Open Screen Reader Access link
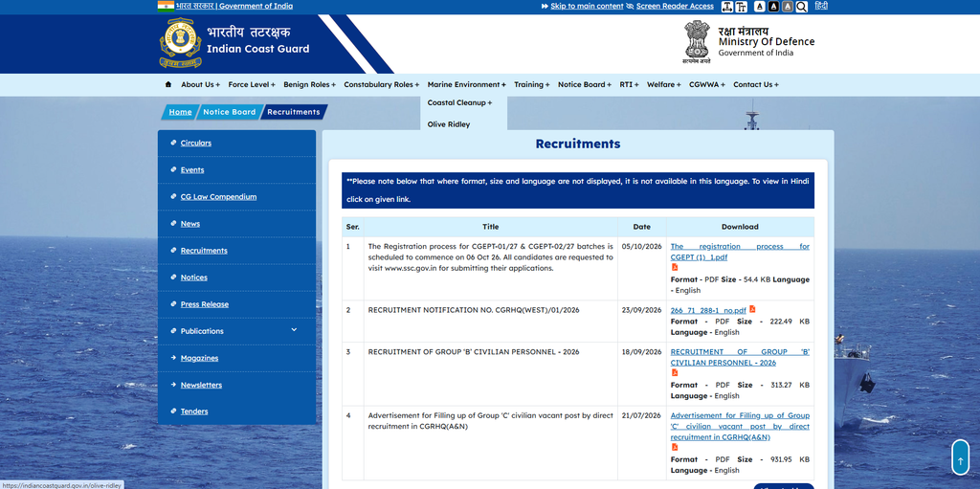The height and width of the screenshot is (489, 980). tap(675, 7)
